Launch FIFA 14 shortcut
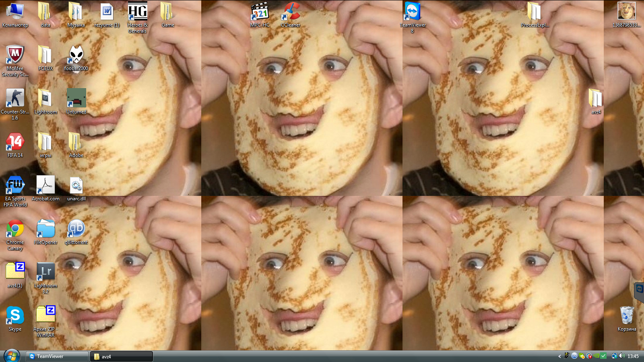The width and height of the screenshot is (644, 362). click(15, 145)
